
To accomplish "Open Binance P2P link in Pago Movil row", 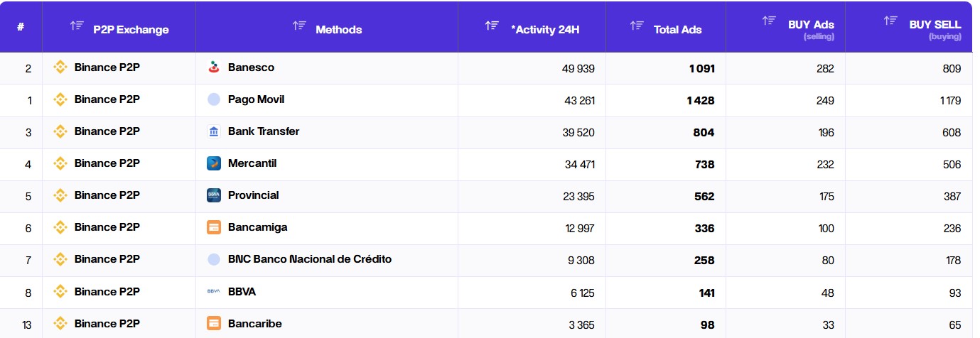I will pos(107,99).
